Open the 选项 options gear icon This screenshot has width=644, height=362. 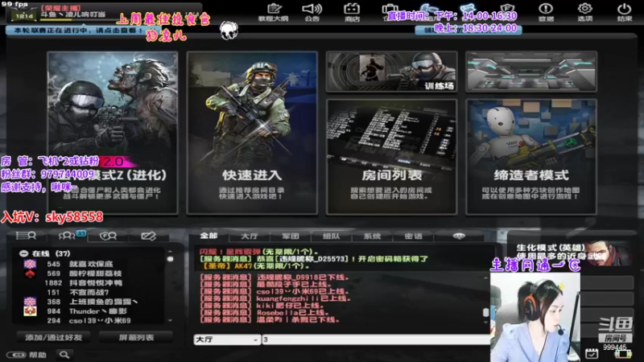coord(585,12)
